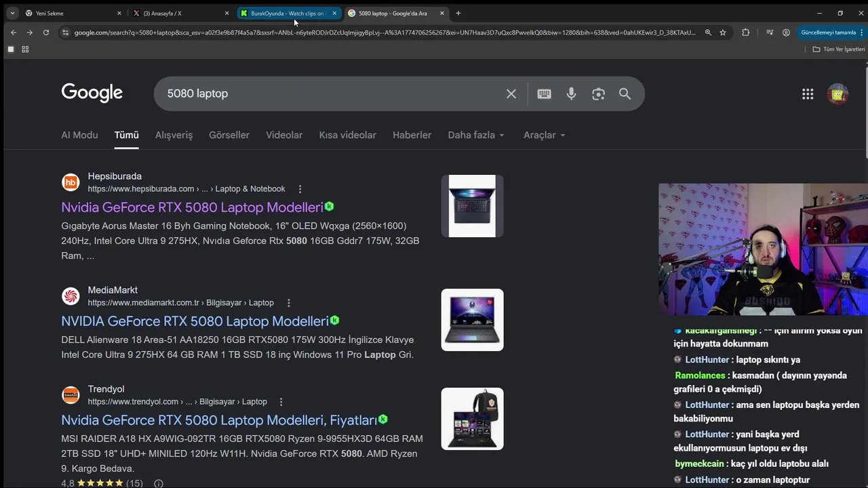This screenshot has height=488, width=868.
Task: Start voice search with microphone icon
Action: pos(571,94)
